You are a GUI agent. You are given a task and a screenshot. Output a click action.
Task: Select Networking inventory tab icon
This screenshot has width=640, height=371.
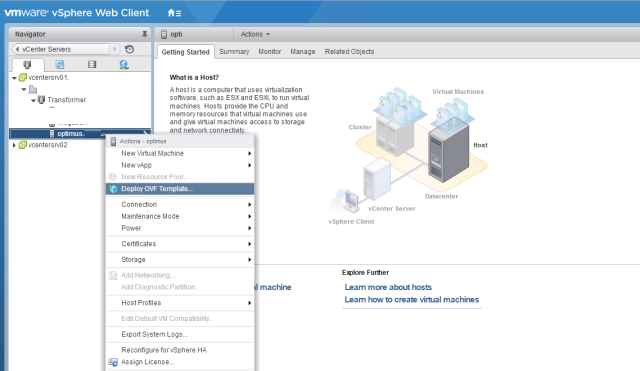124,64
